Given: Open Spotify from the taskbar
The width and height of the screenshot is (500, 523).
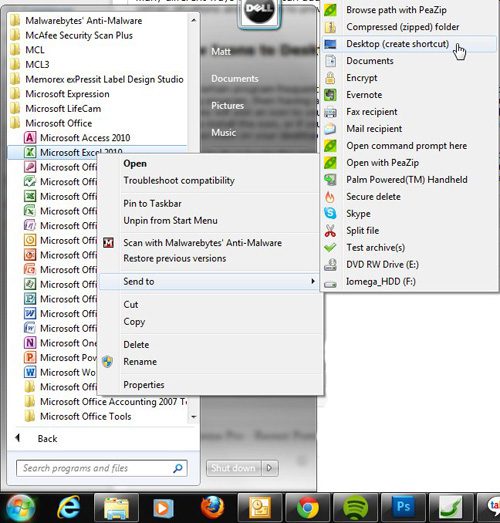Looking at the screenshot, I should click(355, 508).
